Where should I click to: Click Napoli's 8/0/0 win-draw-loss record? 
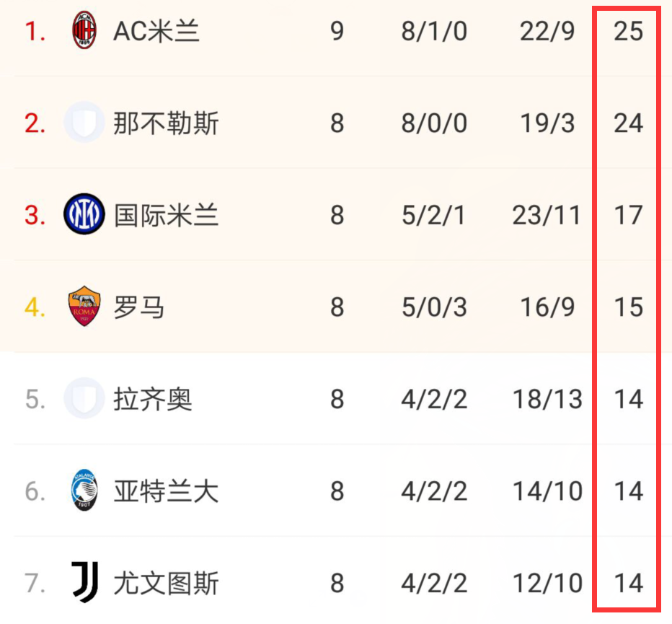click(434, 123)
